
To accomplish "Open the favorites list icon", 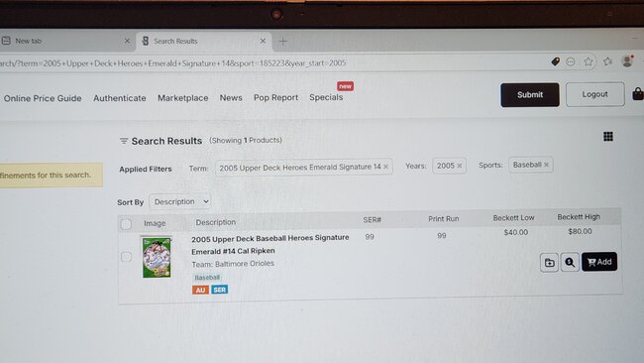I will (608, 61).
